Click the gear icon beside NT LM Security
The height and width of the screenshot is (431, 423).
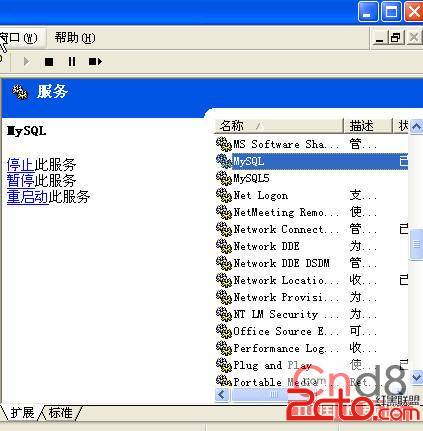pyautogui.click(x=224, y=314)
